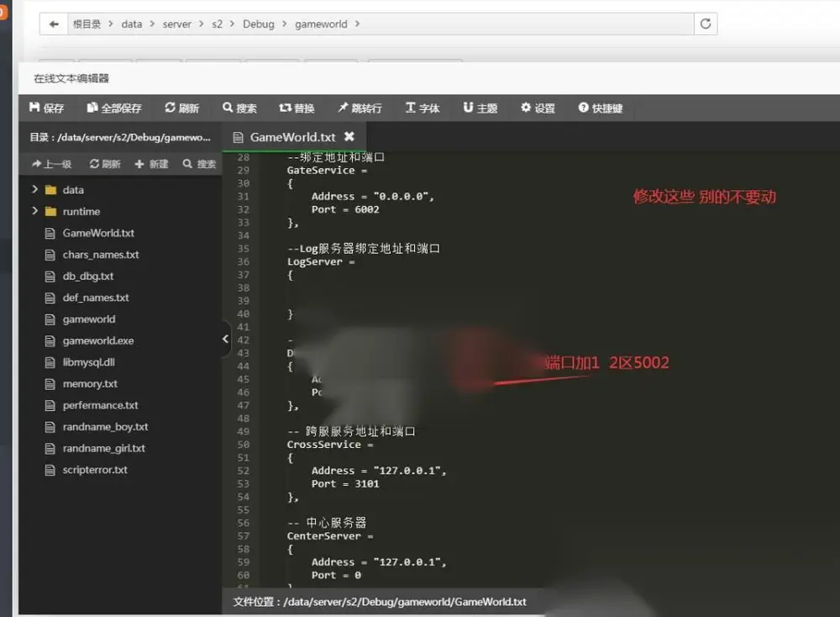The image size is (840, 617).
Task: Click the 目录 path label above sidebar
Action: [120, 137]
